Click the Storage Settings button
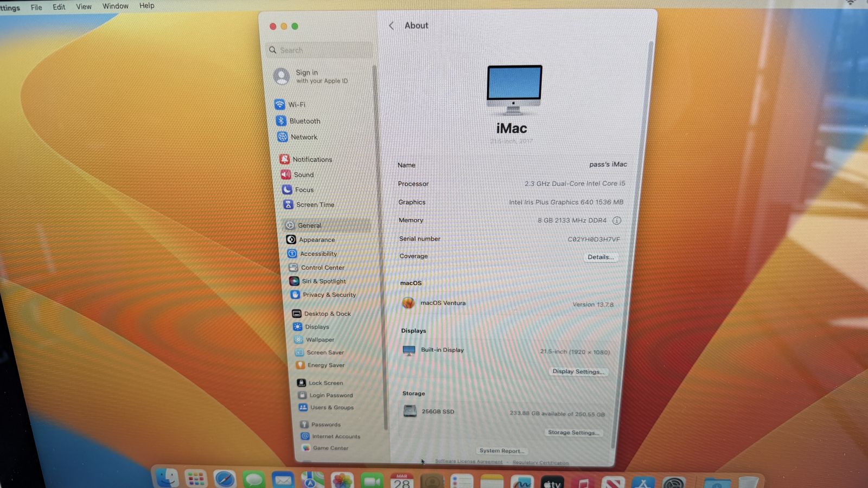 pyautogui.click(x=573, y=432)
